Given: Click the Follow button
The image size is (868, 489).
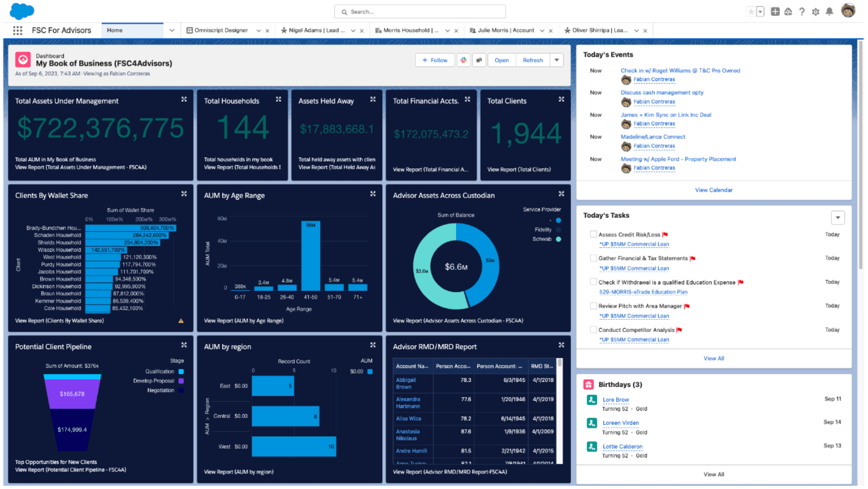Looking at the screenshot, I should pos(435,60).
